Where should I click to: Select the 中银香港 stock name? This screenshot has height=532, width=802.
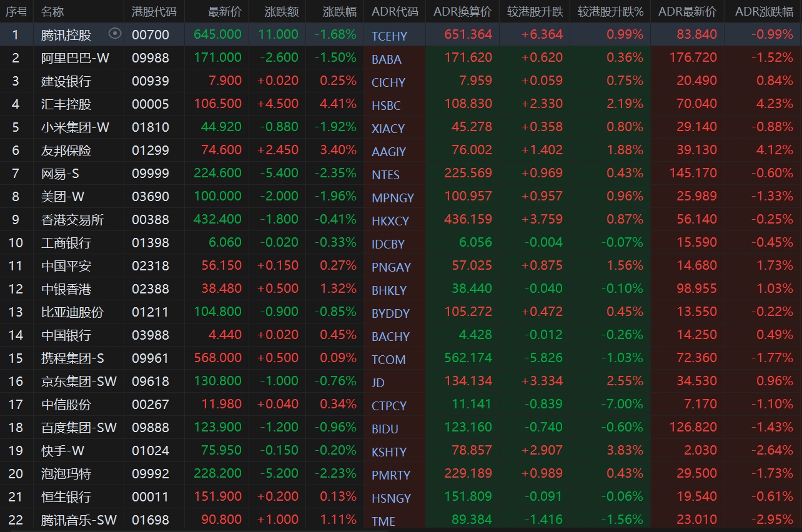pyautogui.click(x=66, y=289)
